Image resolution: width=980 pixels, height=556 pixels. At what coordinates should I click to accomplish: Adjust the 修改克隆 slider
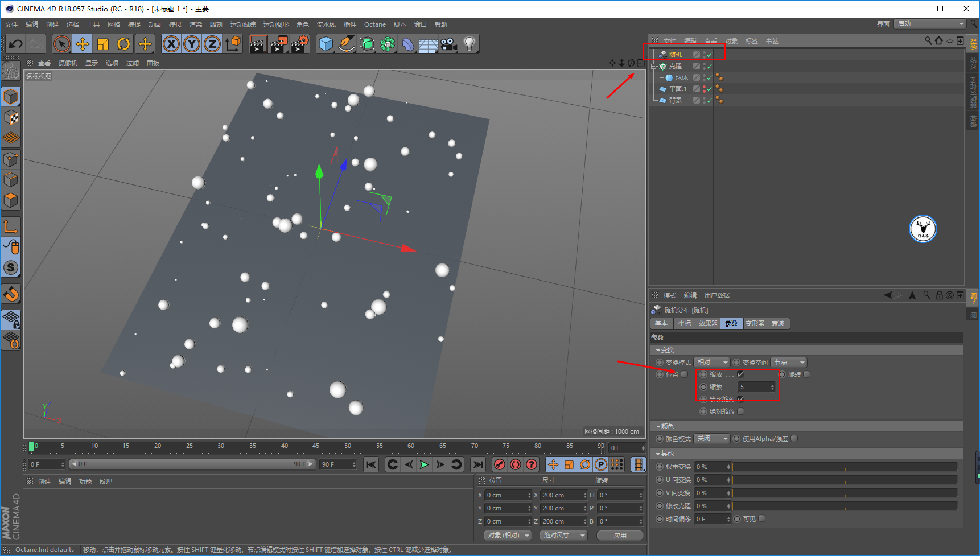(845, 506)
